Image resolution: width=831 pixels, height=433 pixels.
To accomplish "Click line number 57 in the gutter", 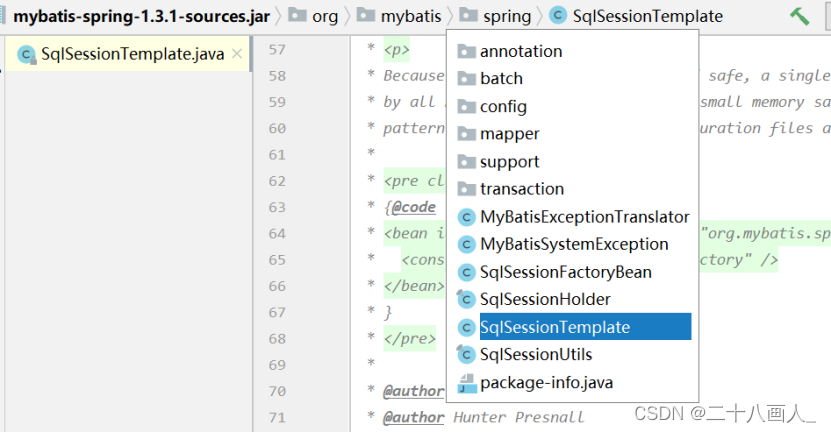I will pos(277,50).
